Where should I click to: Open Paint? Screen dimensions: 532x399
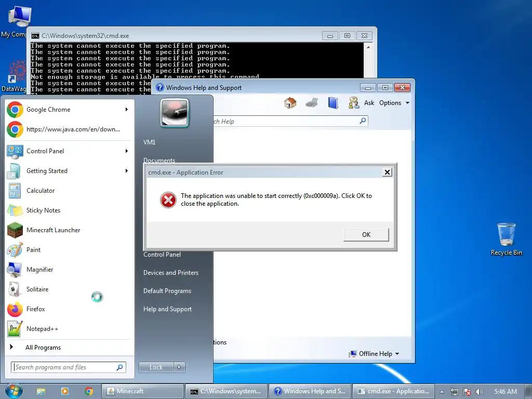70,250
